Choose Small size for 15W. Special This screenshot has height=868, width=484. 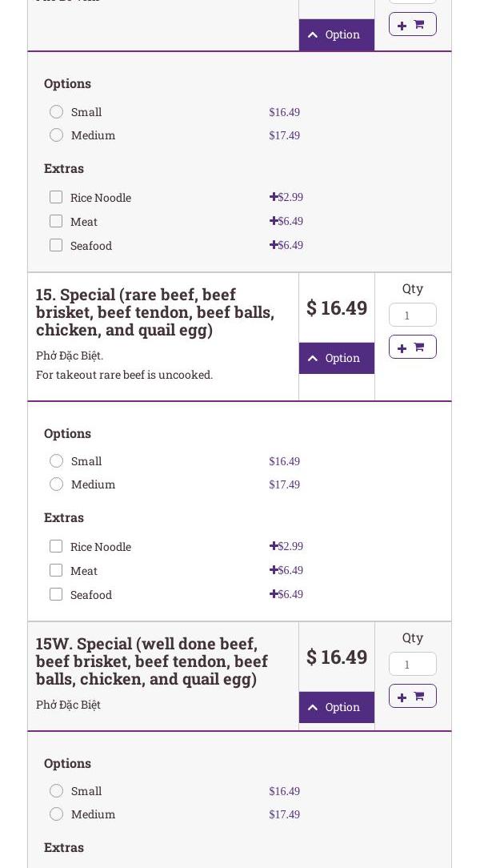pos(56,791)
